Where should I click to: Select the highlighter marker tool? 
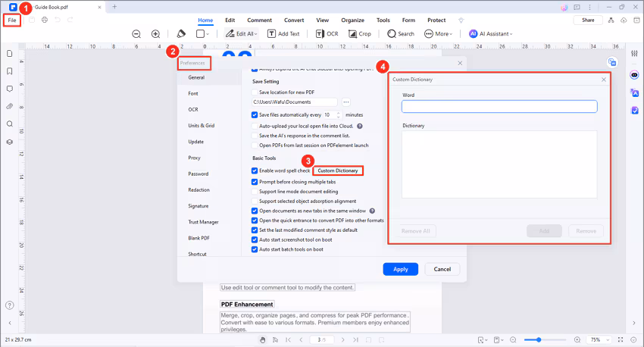tap(181, 33)
